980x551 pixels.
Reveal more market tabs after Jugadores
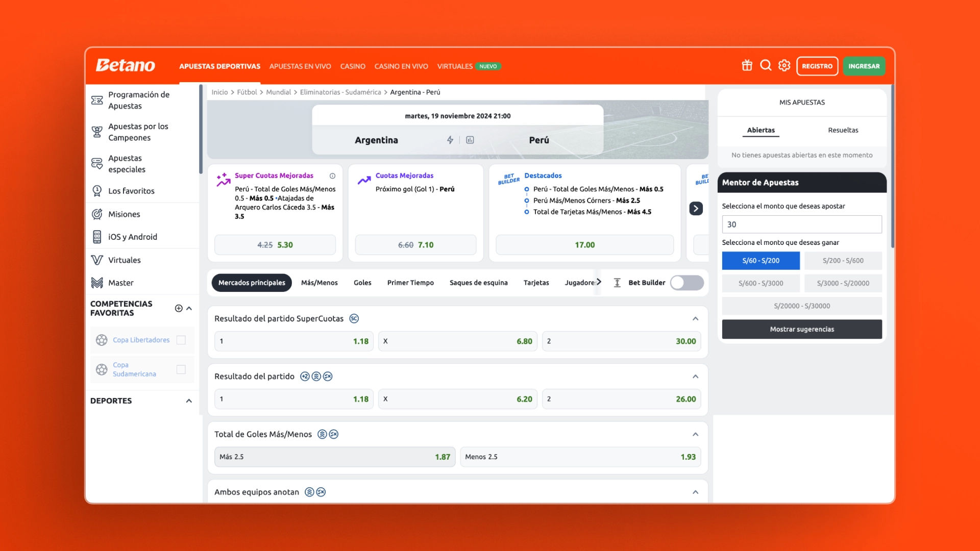(599, 282)
